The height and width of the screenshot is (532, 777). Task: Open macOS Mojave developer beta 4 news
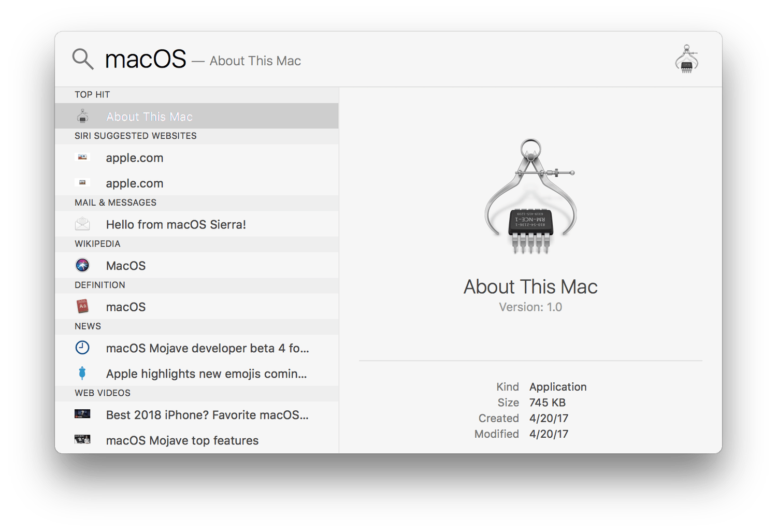(207, 348)
